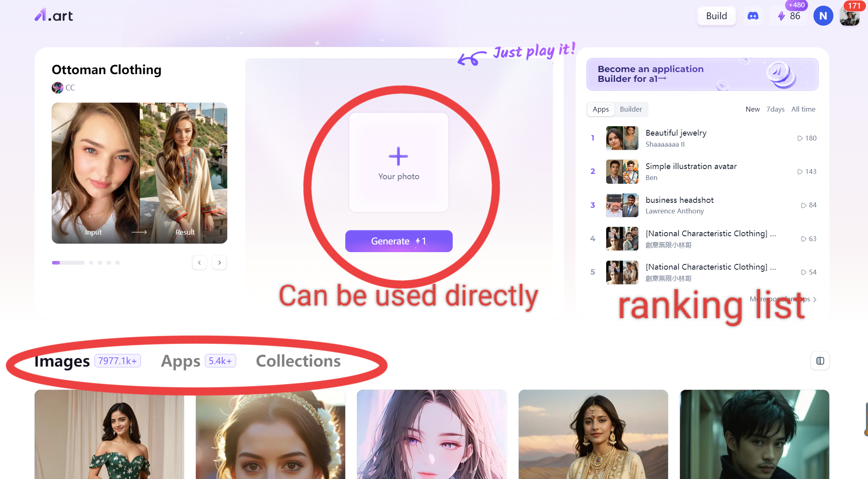This screenshot has height=479, width=868.
Task: Enable Collections view in content section
Action: [298, 361]
